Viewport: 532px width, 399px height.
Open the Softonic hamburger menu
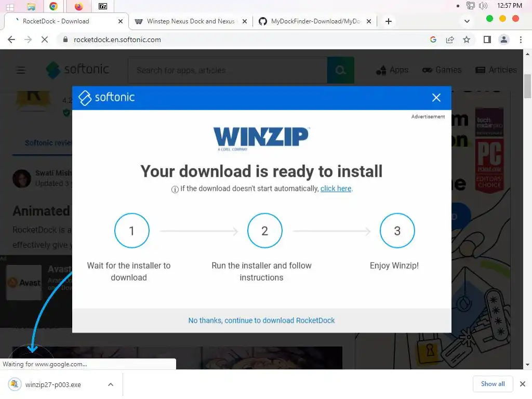tap(21, 70)
